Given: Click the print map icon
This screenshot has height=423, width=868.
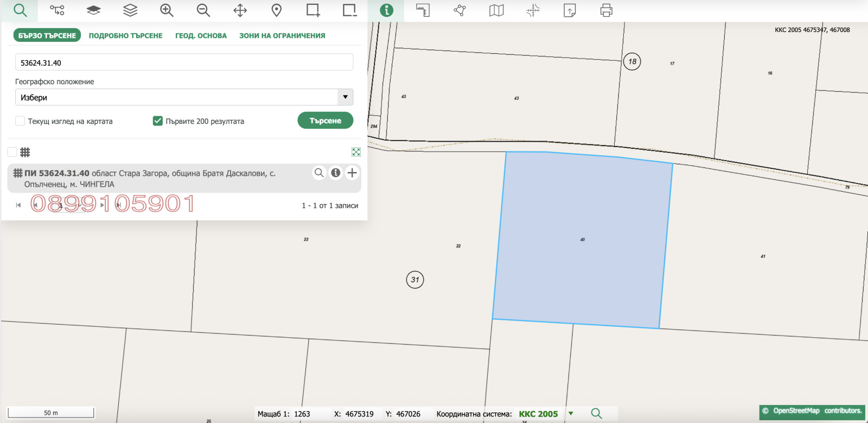Looking at the screenshot, I should click(606, 10).
